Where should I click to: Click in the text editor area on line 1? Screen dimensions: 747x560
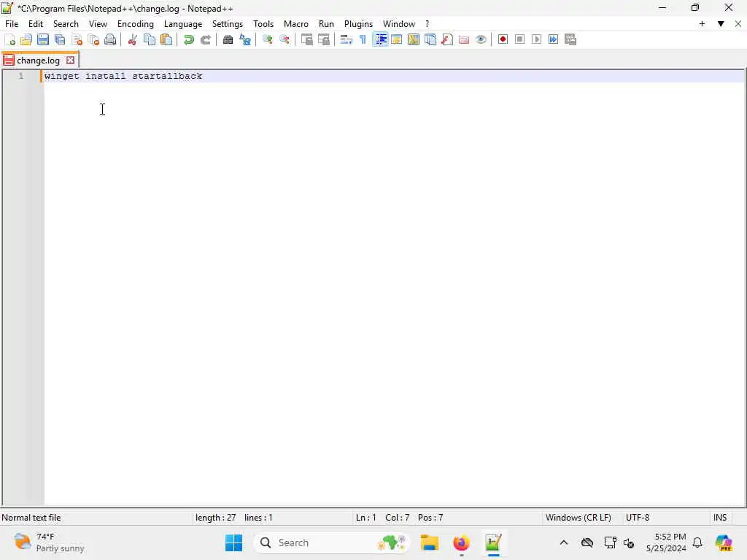pos(393,76)
